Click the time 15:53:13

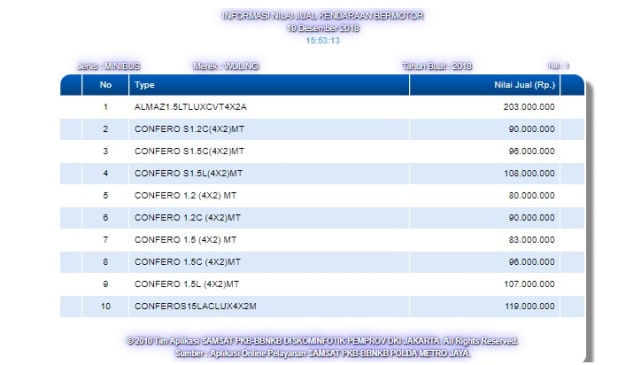(x=323, y=40)
